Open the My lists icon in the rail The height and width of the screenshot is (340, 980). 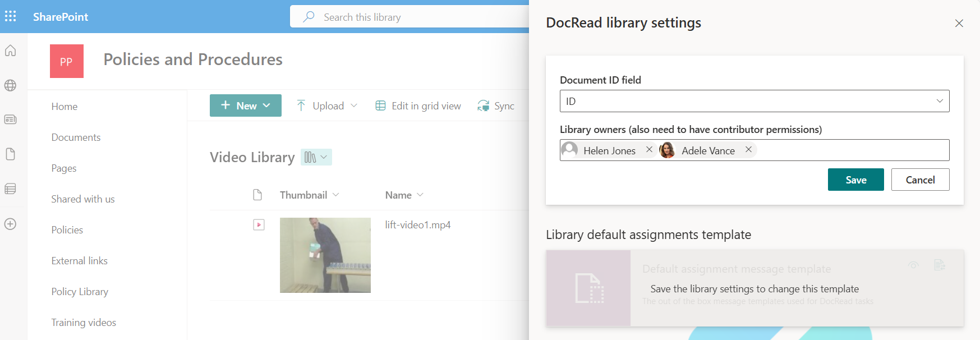10,189
